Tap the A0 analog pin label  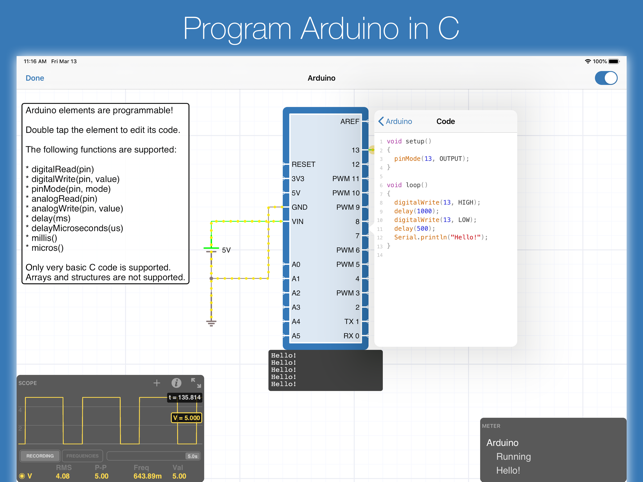pos(296,265)
